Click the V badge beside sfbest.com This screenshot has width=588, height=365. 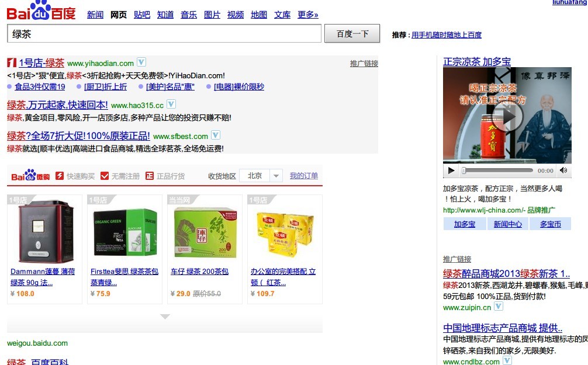pyautogui.click(x=215, y=135)
